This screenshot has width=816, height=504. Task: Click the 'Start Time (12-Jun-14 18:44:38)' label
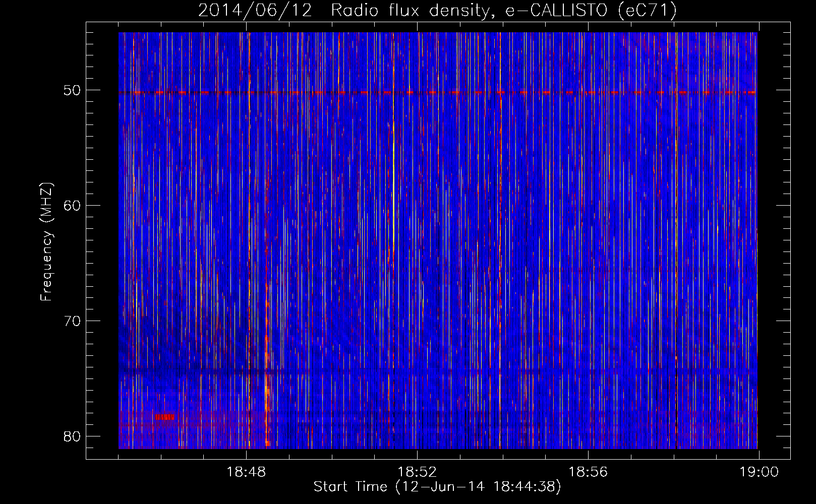pos(437,487)
